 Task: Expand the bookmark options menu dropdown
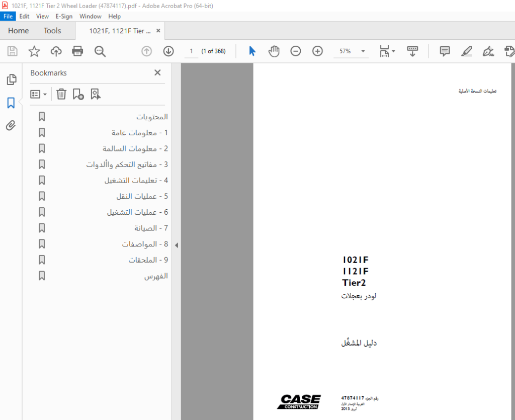pos(38,94)
